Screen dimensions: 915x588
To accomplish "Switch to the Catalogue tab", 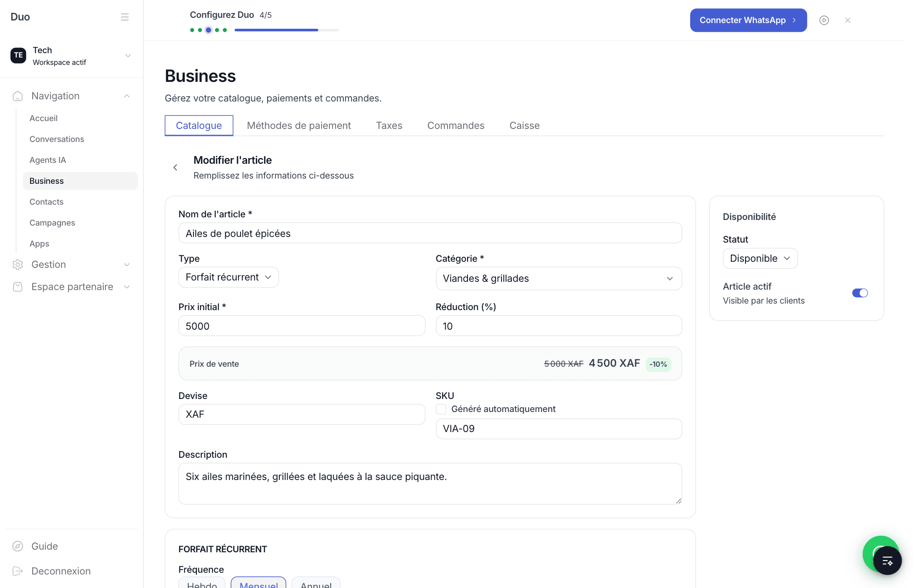I will (x=199, y=125).
